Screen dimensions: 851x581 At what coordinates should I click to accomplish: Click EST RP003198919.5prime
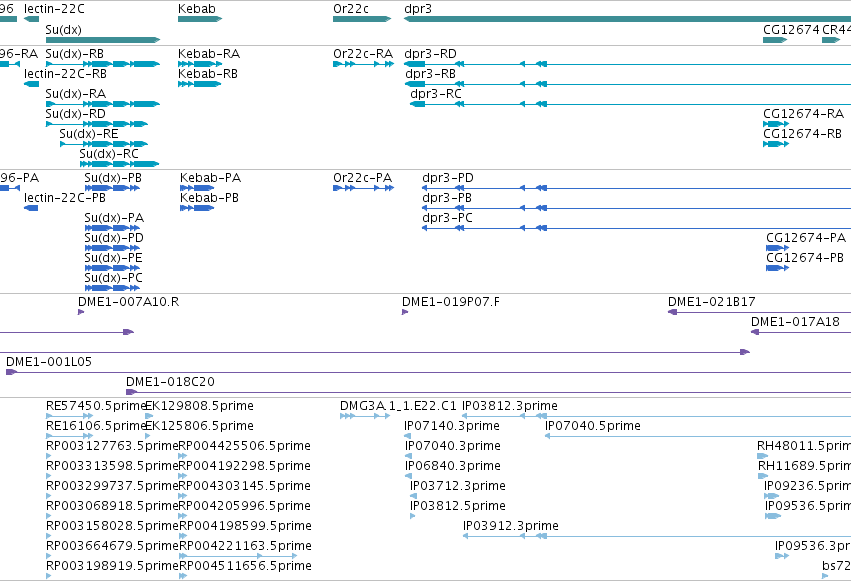[49, 576]
